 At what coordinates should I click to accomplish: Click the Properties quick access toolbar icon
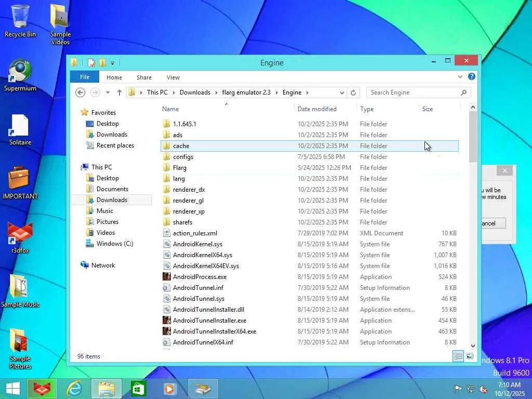coord(91,63)
